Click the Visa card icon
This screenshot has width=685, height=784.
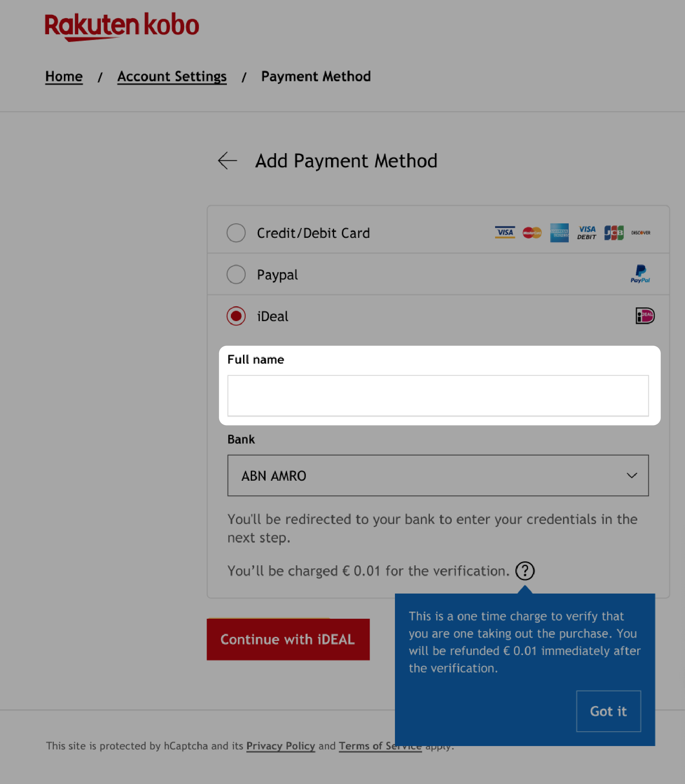(504, 233)
